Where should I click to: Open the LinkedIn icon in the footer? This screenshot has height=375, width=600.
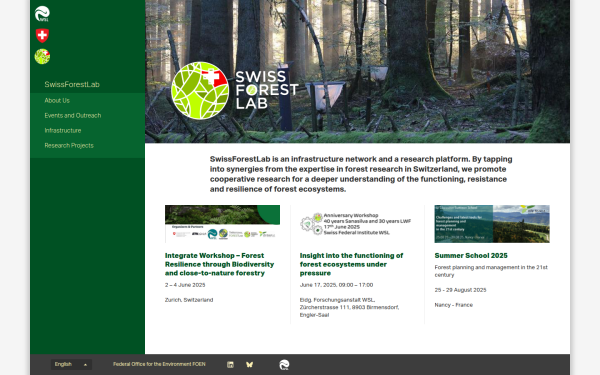point(230,365)
